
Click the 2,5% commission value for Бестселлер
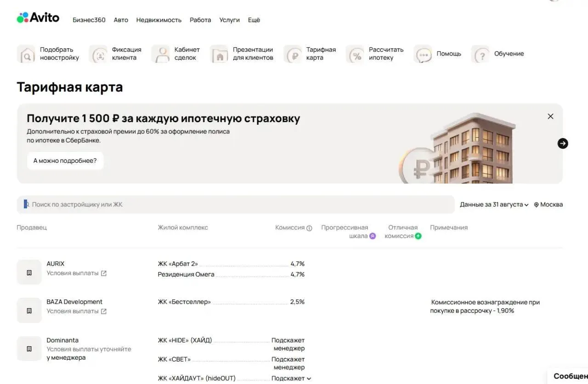tap(297, 302)
